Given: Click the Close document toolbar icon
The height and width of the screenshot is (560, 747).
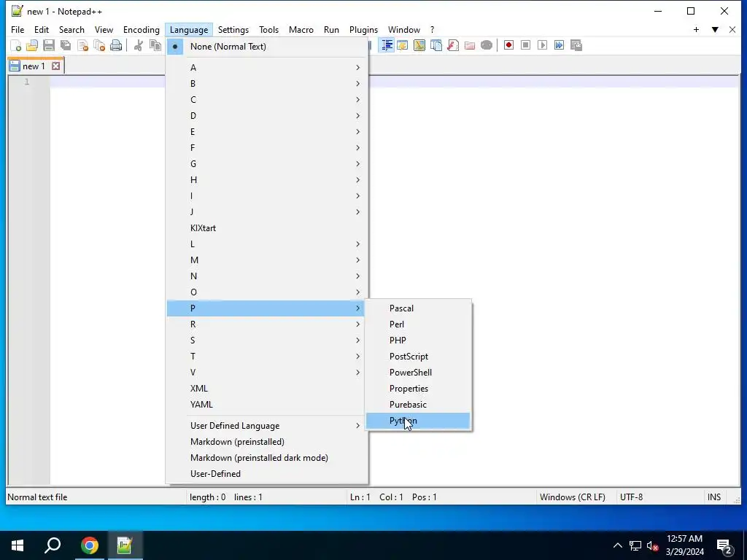Looking at the screenshot, I should click(x=82, y=45).
